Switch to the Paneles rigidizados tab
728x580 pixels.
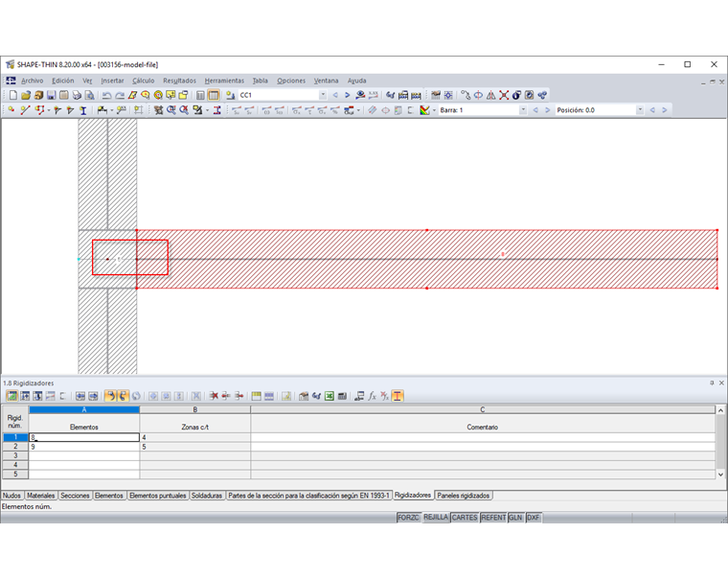(464, 496)
